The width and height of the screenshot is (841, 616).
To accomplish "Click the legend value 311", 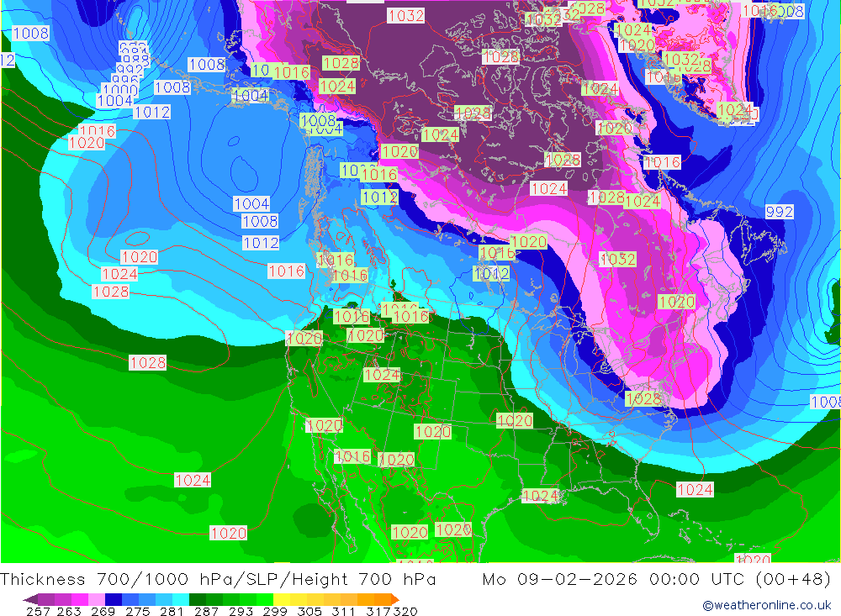I will 343,611.
